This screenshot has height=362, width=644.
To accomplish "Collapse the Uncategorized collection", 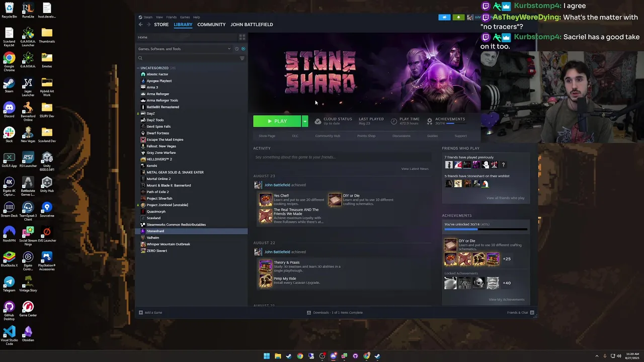I will pos(138,68).
